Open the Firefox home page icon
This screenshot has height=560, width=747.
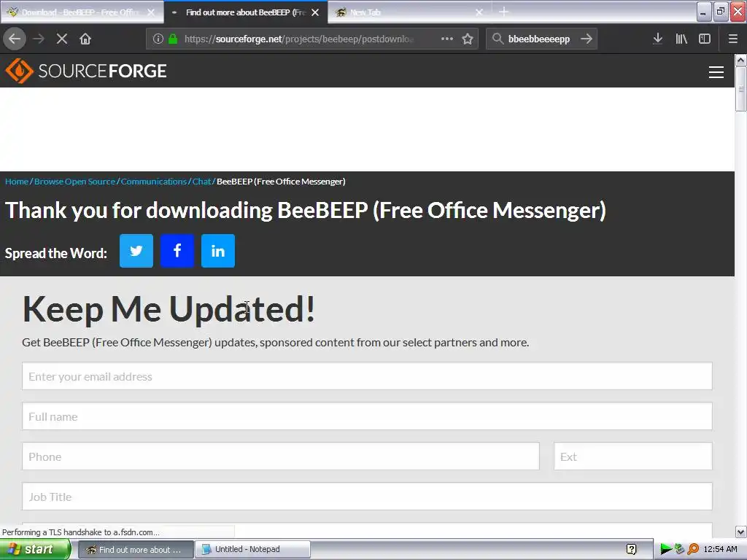click(85, 39)
